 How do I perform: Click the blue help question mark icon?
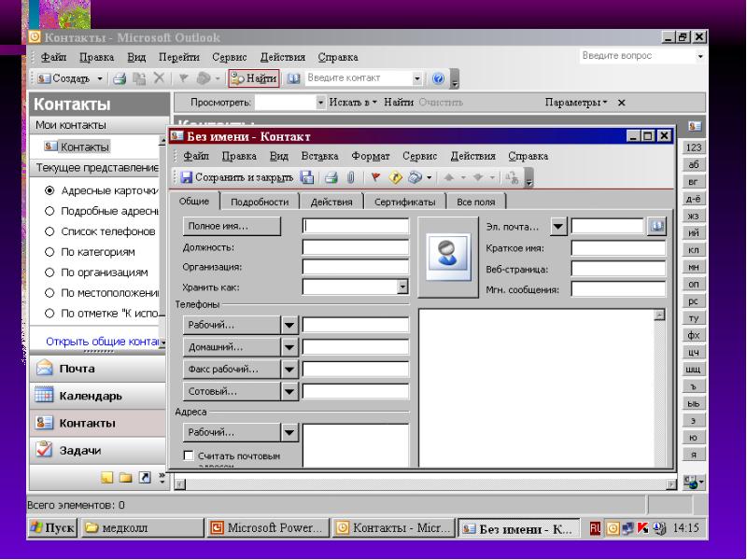(x=438, y=78)
